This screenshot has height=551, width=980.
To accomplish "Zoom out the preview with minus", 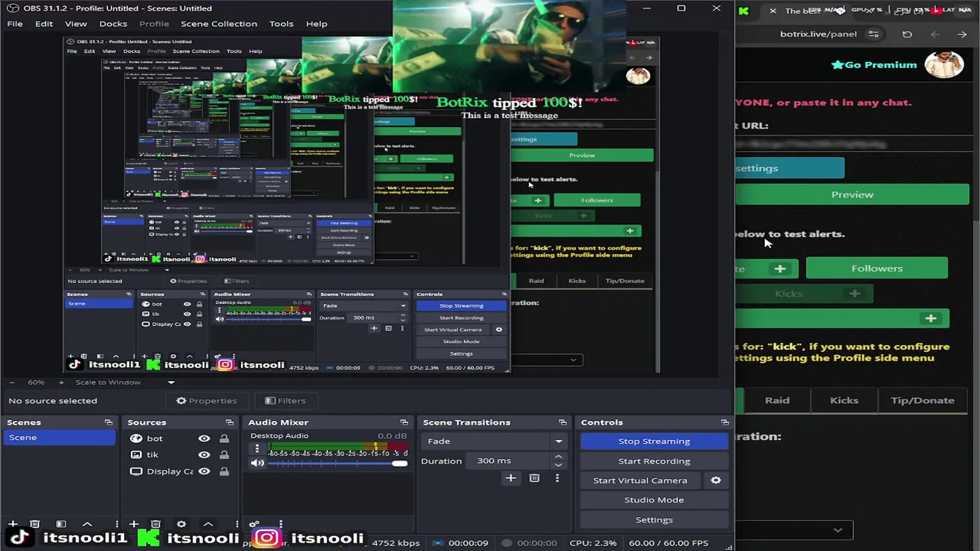I will tap(12, 383).
